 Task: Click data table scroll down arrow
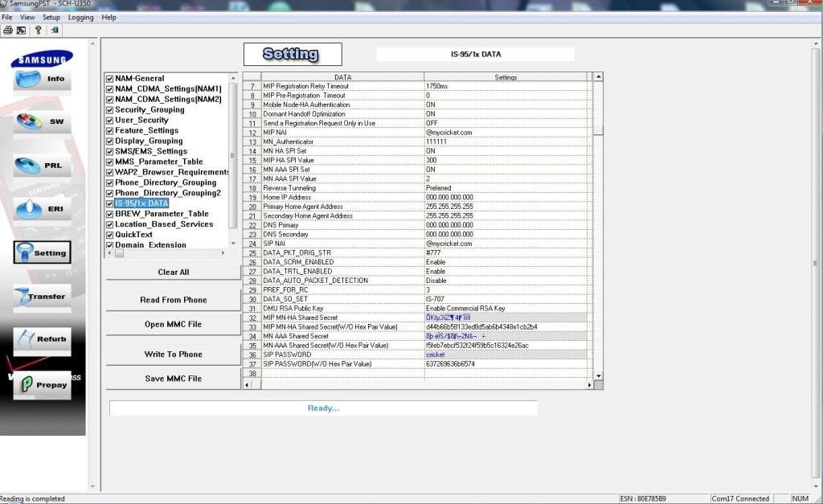coord(598,376)
